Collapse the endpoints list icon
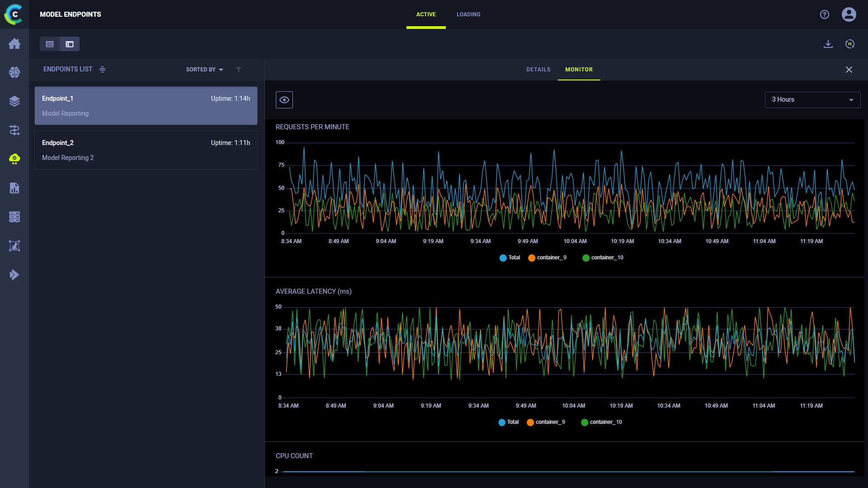The width and height of the screenshot is (868, 488). point(103,69)
